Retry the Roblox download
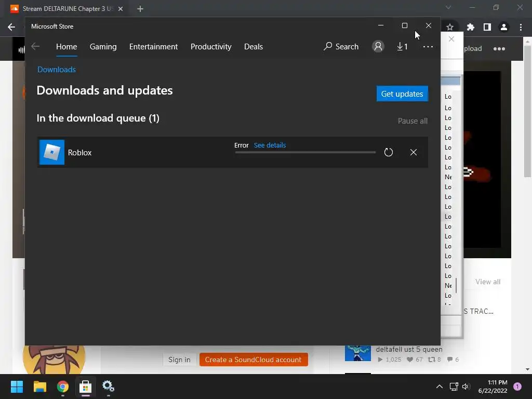The width and height of the screenshot is (532, 399). click(389, 152)
